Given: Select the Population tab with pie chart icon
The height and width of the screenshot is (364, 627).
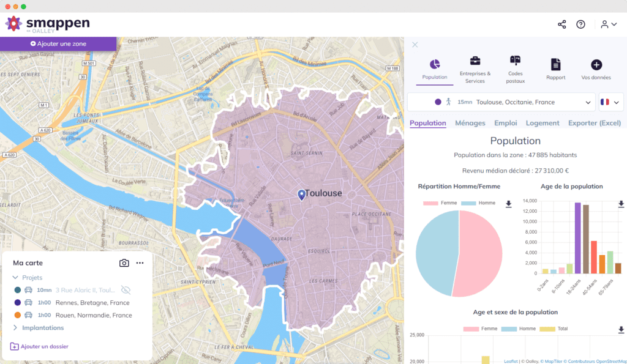Looking at the screenshot, I should (x=435, y=67).
